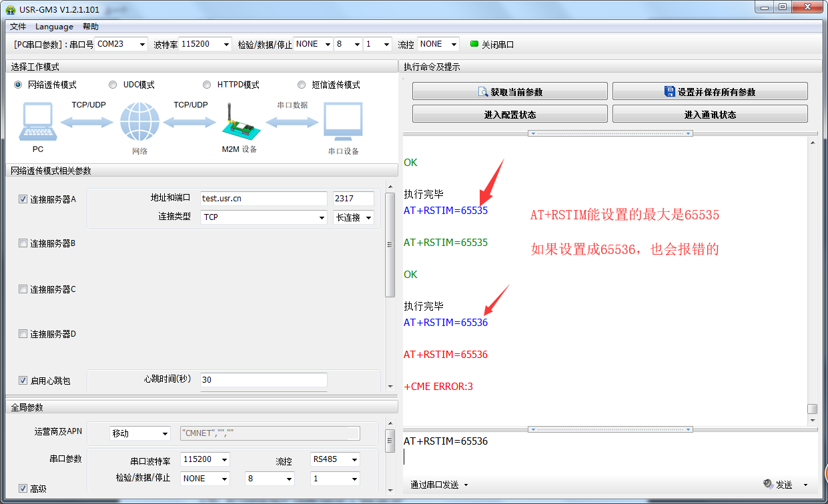Click the green close serial port indicator
The width and height of the screenshot is (828, 504).
[474, 44]
